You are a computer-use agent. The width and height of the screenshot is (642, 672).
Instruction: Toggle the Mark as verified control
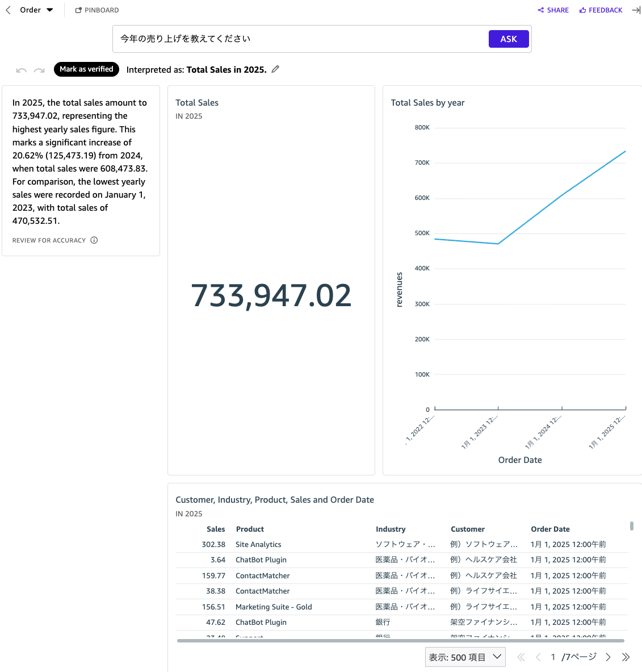click(86, 69)
